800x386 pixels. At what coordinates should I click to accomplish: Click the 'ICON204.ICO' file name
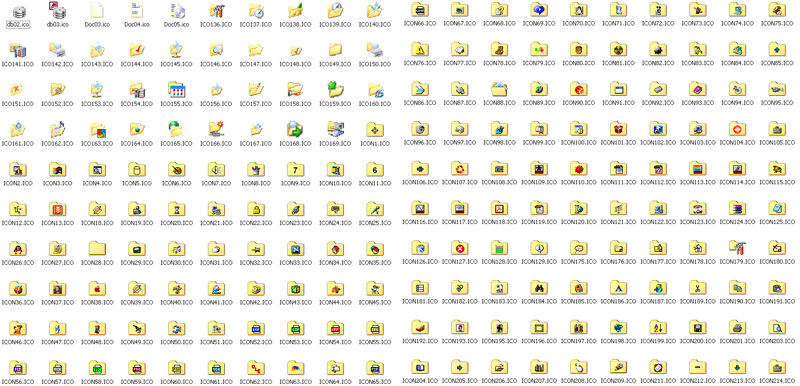(x=420, y=380)
